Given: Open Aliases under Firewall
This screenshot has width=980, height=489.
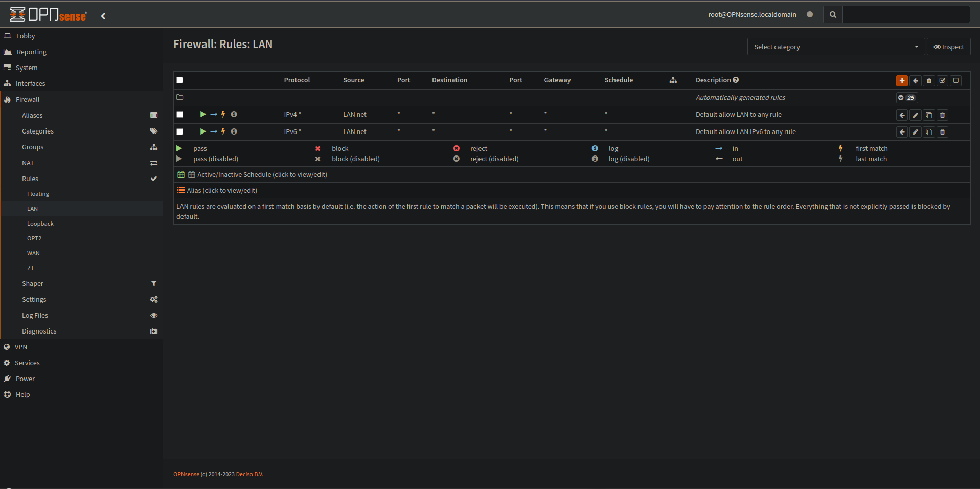Looking at the screenshot, I should pos(81,115).
